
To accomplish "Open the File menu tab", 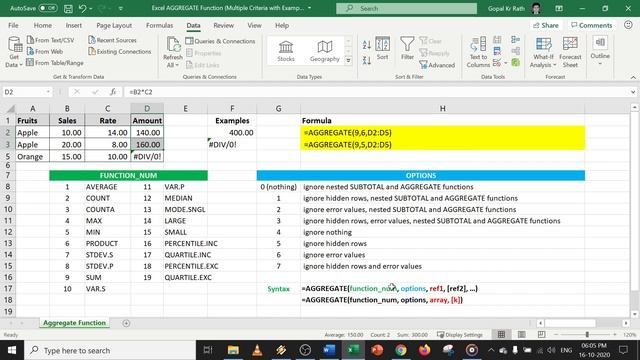I will (13, 25).
